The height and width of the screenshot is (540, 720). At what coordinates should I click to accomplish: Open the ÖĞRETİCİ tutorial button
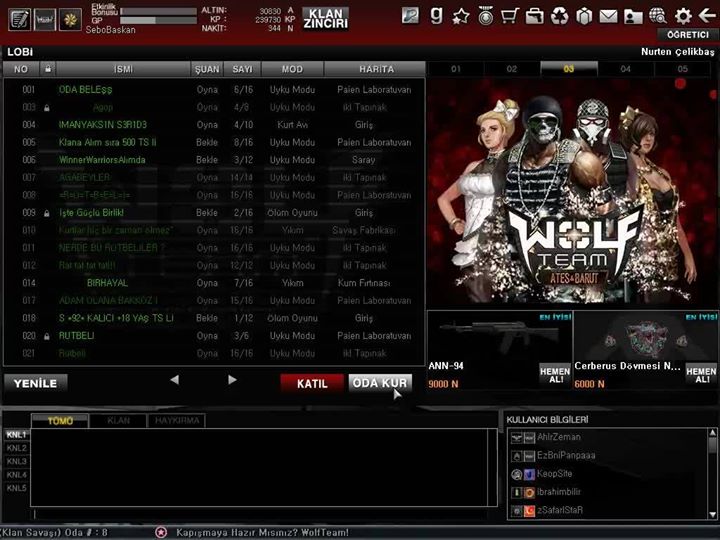(x=687, y=35)
